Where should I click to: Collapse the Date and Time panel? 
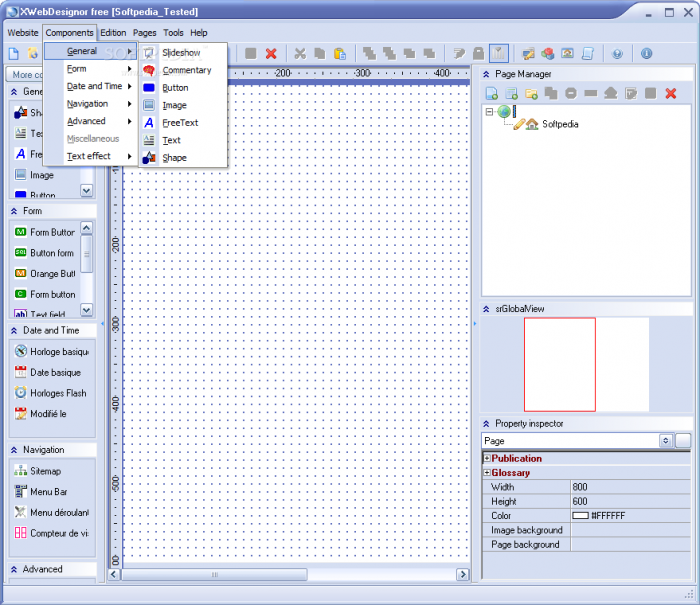(x=15, y=330)
